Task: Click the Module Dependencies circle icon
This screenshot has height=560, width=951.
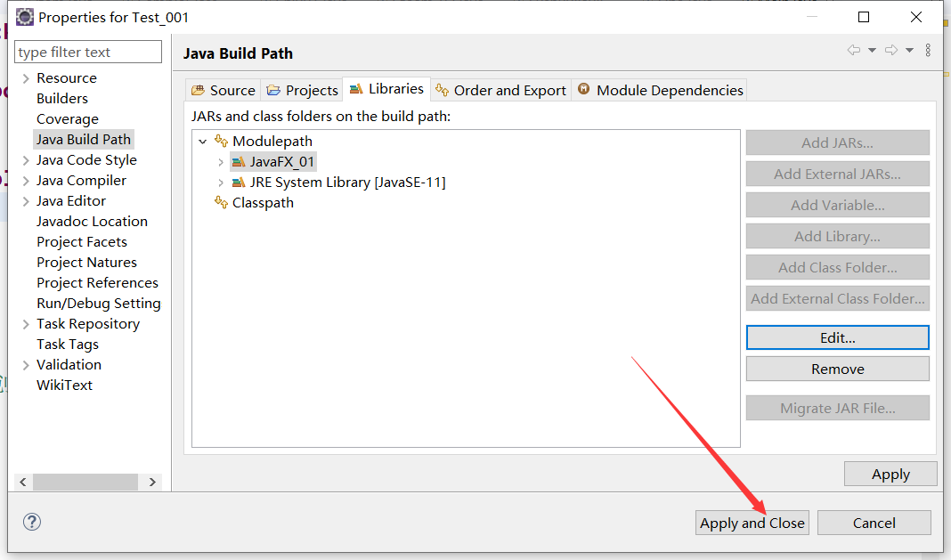Action: point(584,89)
